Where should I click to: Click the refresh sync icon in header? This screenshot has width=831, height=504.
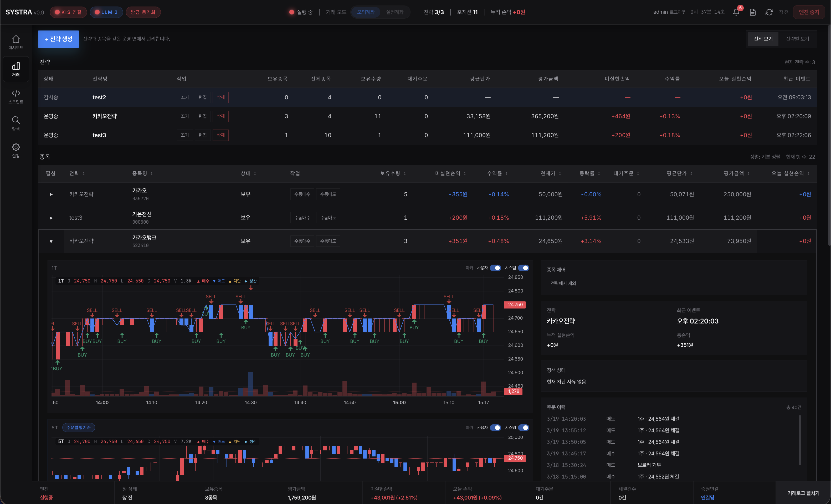tap(769, 12)
